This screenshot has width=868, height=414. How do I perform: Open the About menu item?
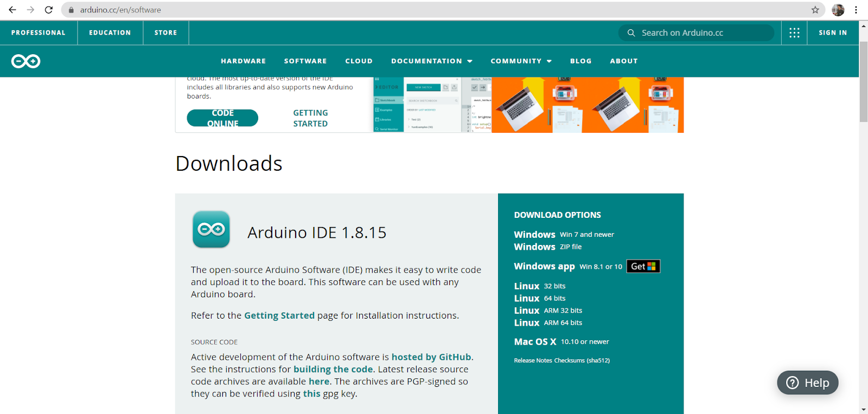624,61
